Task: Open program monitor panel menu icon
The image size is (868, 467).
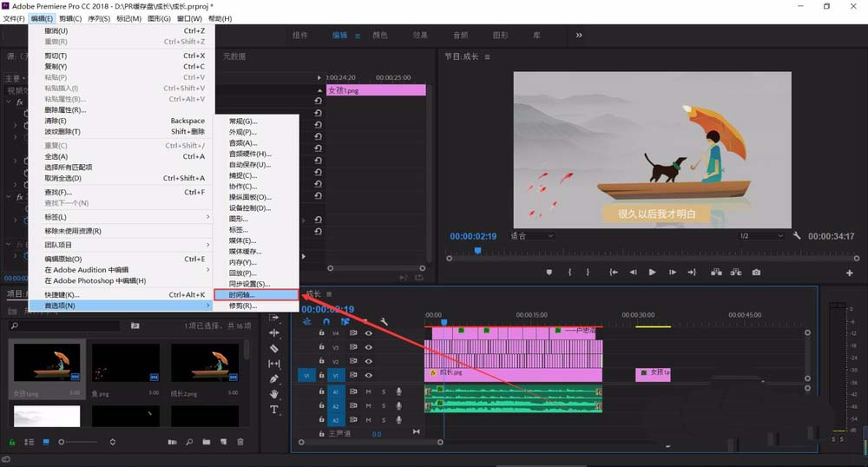Action: click(x=487, y=56)
